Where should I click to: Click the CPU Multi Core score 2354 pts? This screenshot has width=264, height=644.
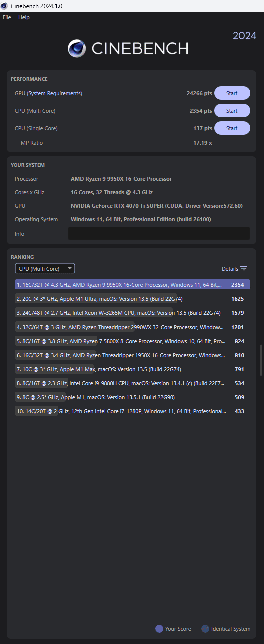pyautogui.click(x=201, y=111)
